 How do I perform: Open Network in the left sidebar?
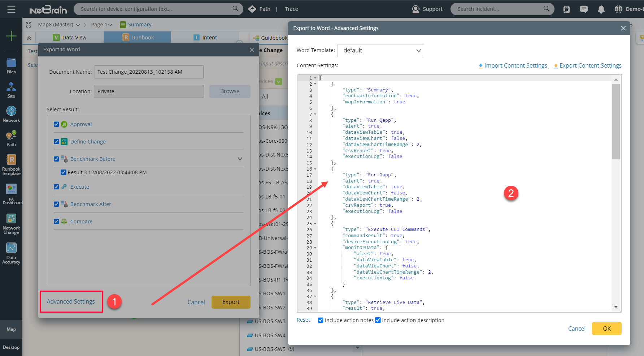tap(11, 114)
